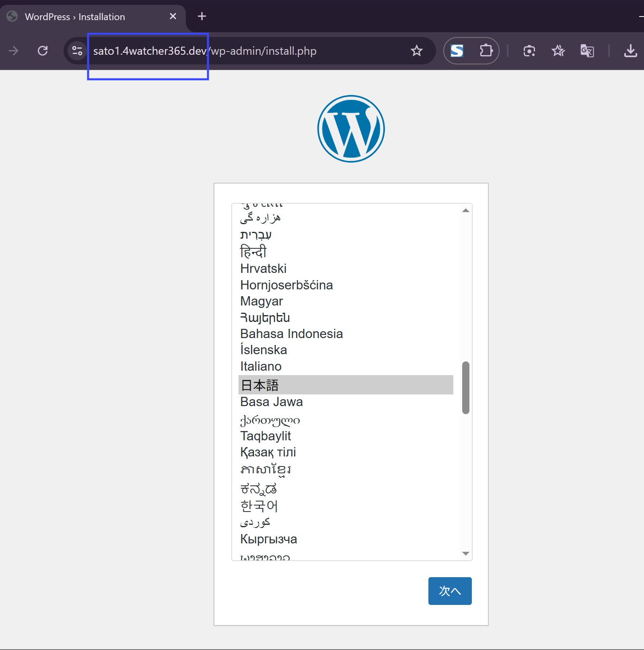The width and height of the screenshot is (644, 650).
Task: Open the Extensions puzzle-piece menu
Action: pyautogui.click(x=486, y=51)
